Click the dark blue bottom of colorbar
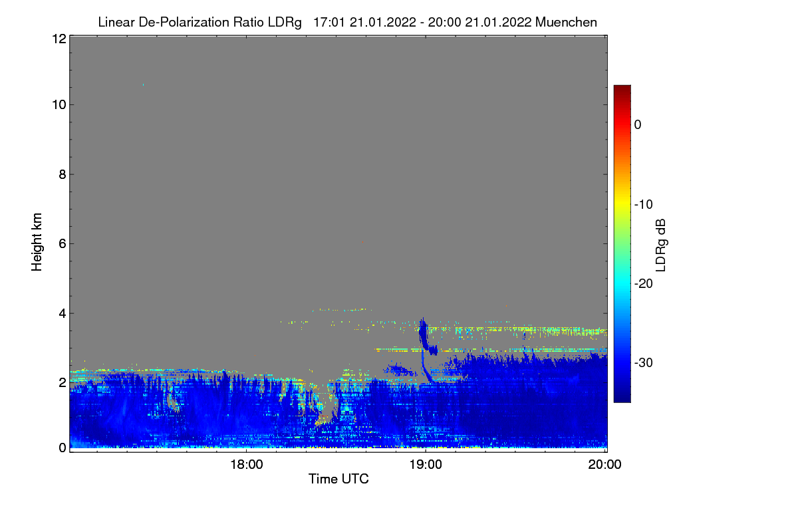 click(622, 396)
